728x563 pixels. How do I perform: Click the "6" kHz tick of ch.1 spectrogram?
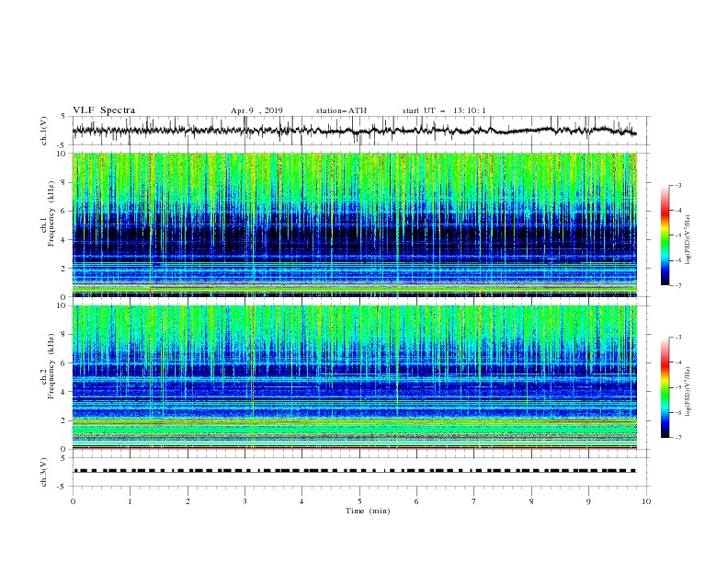64,211
